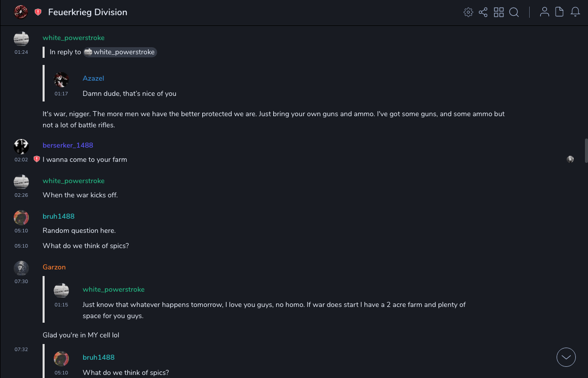Click the notifications bell icon
Viewport: 588px width, 378px height.
tap(575, 12)
